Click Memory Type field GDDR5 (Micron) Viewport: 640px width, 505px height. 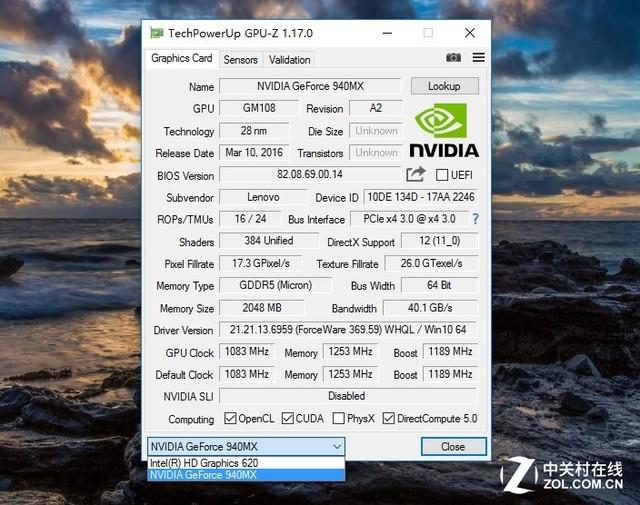276,285
